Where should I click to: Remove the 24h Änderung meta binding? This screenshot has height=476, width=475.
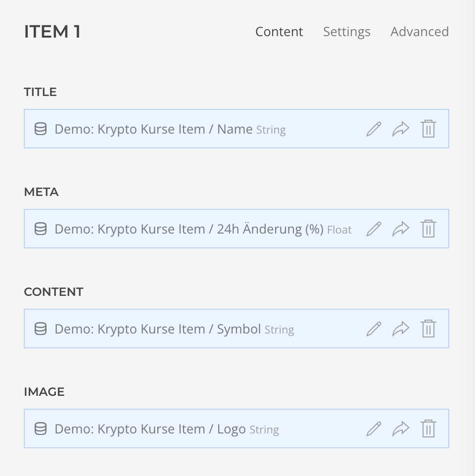(x=428, y=229)
